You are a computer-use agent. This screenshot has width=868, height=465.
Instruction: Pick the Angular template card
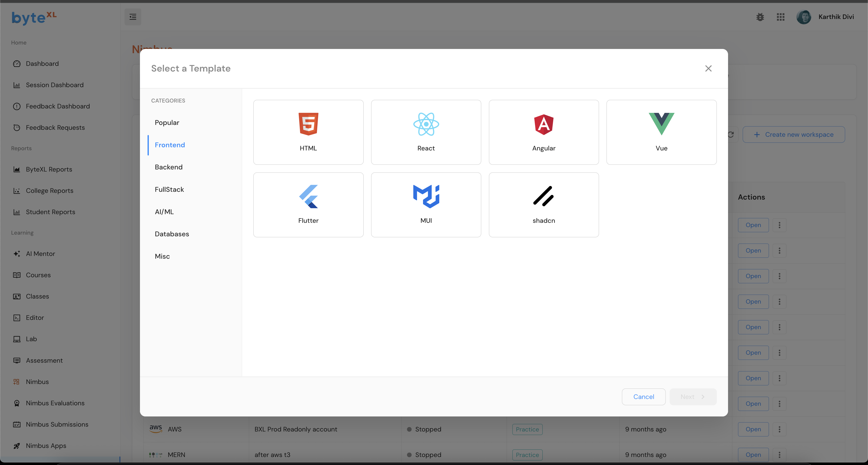click(x=544, y=132)
